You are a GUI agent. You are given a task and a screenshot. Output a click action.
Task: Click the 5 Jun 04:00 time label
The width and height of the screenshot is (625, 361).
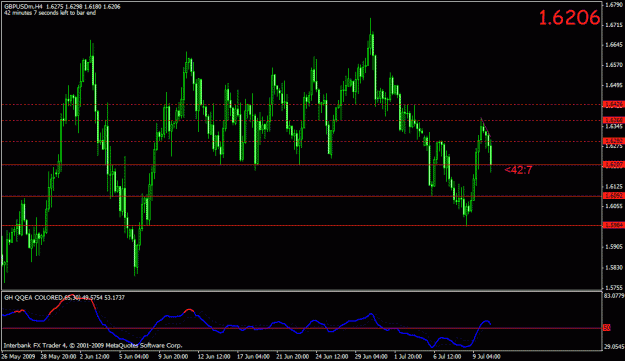(x=134, y=356)
